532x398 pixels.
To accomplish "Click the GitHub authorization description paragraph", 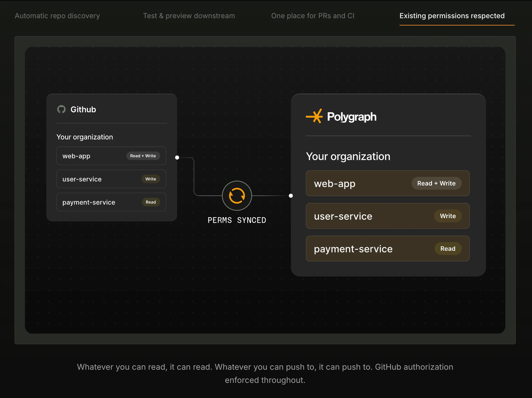I will [265, 373].
